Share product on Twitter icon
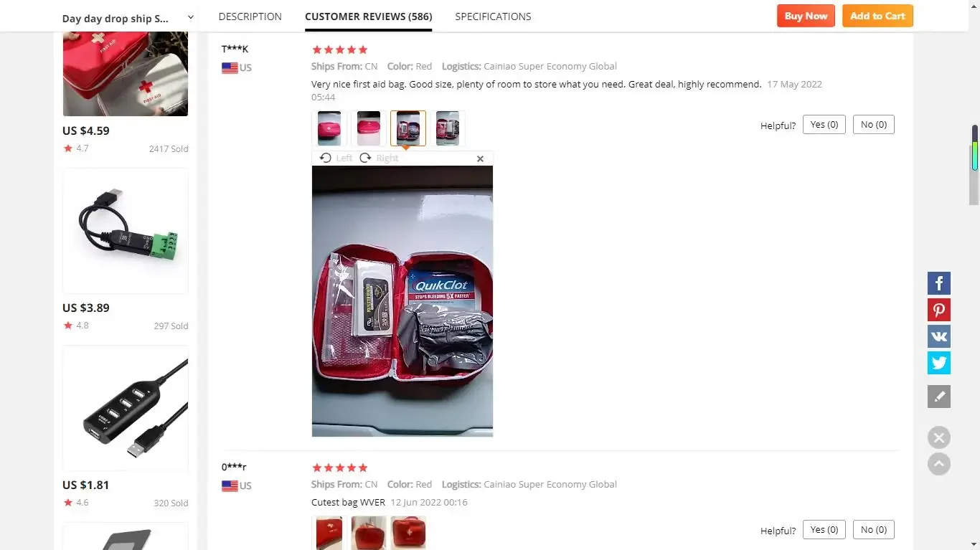Viewport: 980px width, 550px height. 938,363
